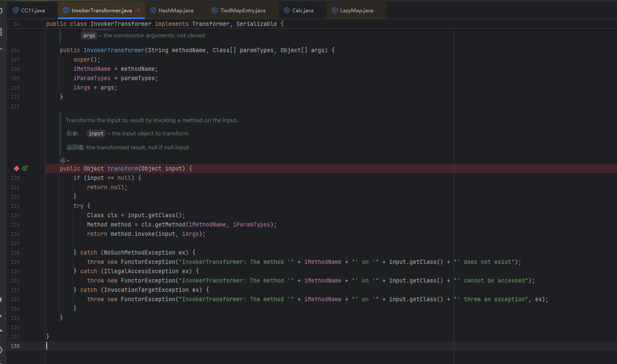Click the FunctorException reference on line 129

tap(148, 262)
